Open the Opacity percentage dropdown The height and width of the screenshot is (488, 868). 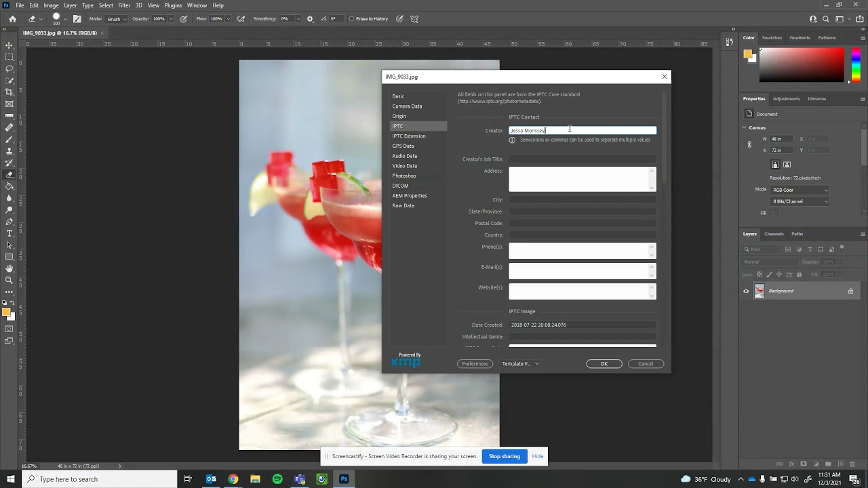(x=170, y=19)
